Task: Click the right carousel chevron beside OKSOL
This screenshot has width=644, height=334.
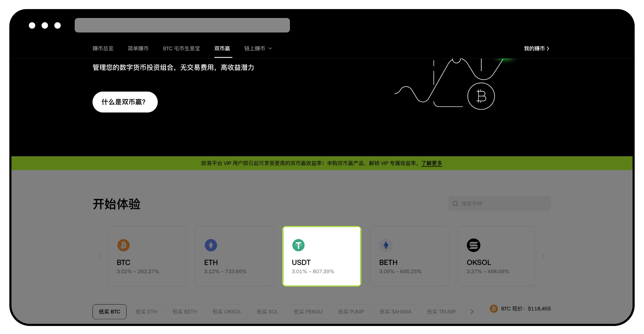Action: pos(544,256)
